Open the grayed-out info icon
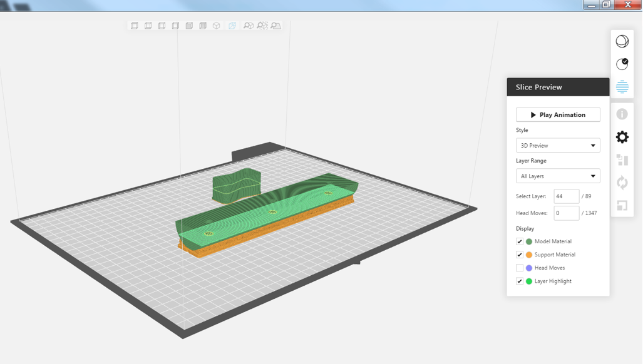The height and width of the screenshot is (364, 643). click(x=622, y=114)
